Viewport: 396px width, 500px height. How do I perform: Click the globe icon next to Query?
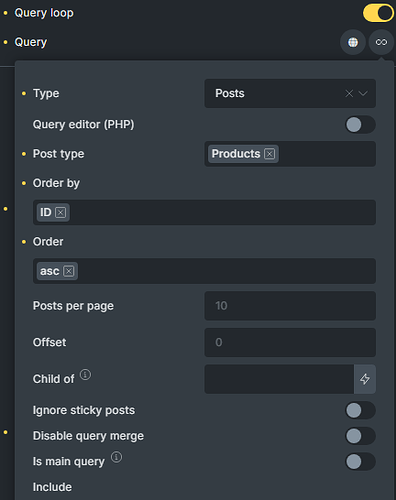(x=353, y=42)
